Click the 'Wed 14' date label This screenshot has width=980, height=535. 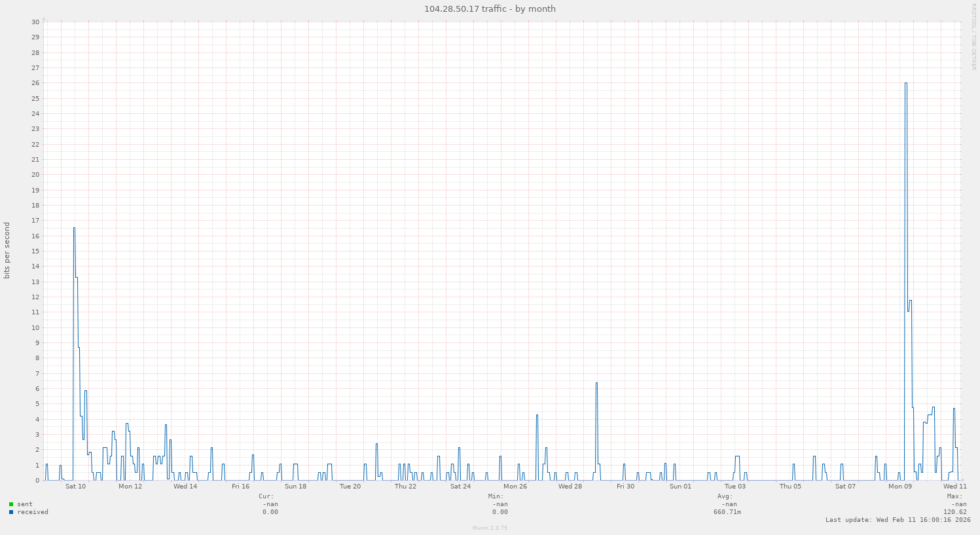pos(185,487)
